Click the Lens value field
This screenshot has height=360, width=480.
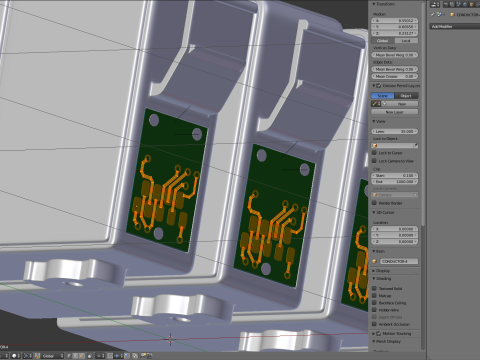pos(395,131)
